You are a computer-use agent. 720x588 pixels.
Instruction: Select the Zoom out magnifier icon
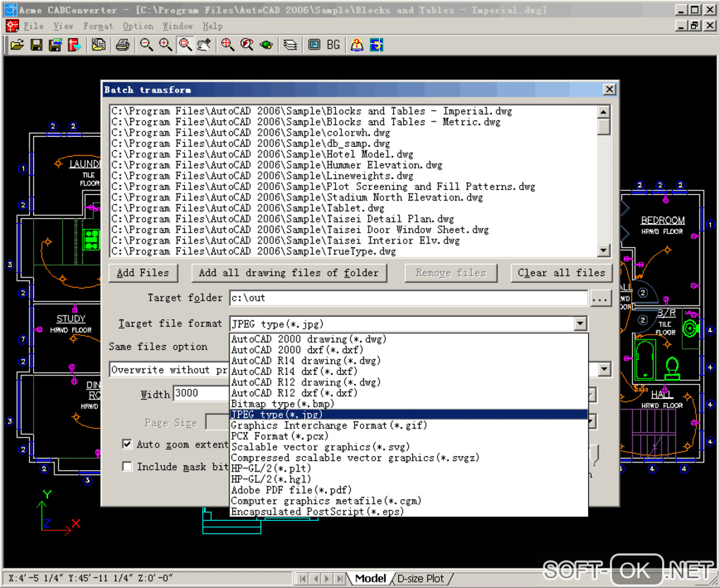click(x=147, y=45)
